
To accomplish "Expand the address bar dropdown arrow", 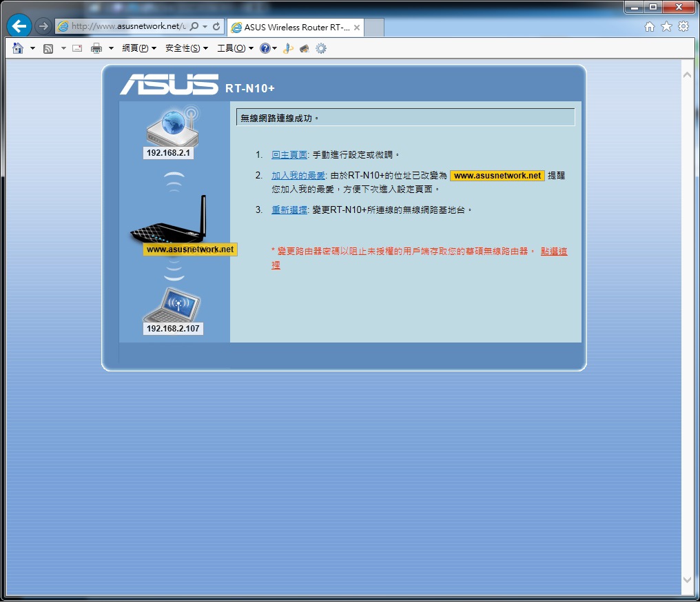I will click(x=205, y=26).
